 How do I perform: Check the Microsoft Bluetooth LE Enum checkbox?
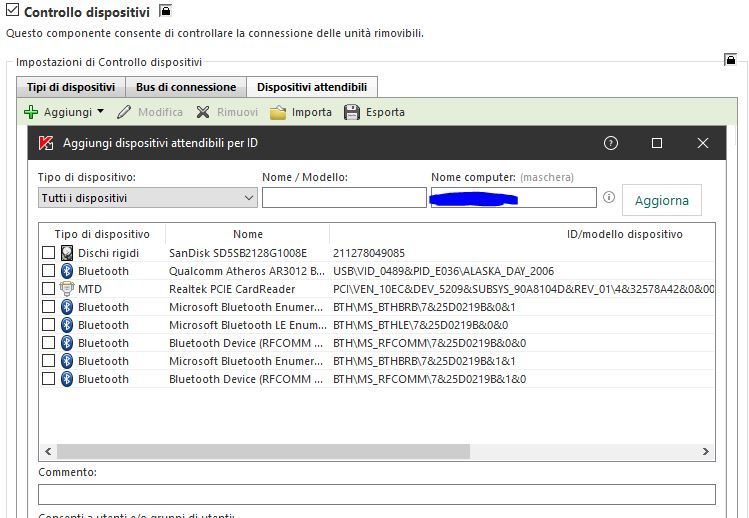48,325
